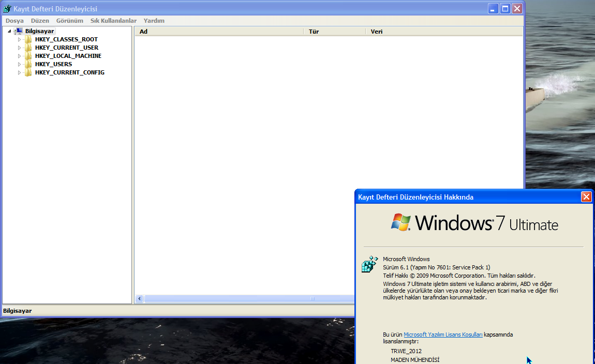This screenshot has width=595, height=364.
Task: Click the Veri column header
Action: 444,32
